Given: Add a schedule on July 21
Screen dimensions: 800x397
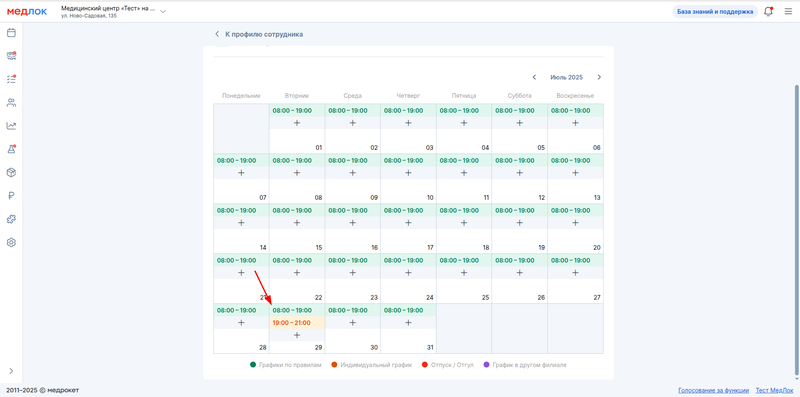Looking at the screenshot, I should pyautogui.click(x=241, y=273).
